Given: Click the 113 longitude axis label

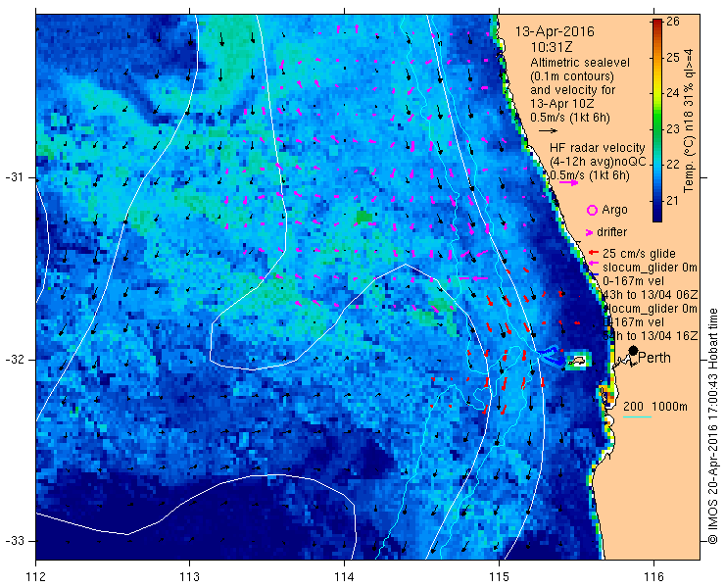Looking at the screenshot, I should [x=189, y=577].
